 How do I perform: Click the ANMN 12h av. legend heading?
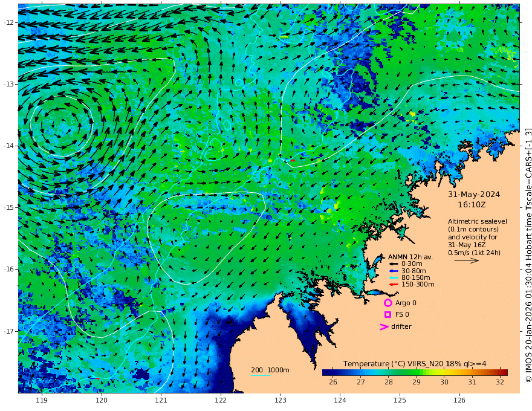coord(410,257)
